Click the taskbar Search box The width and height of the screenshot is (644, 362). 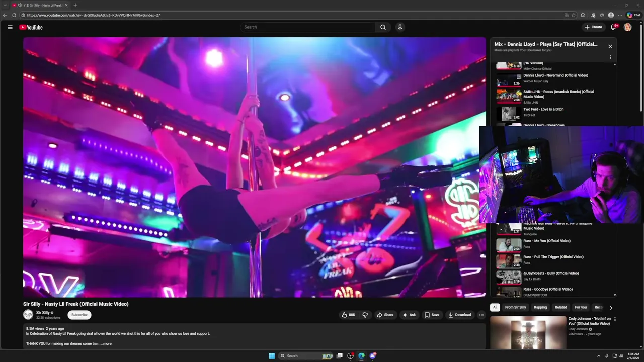point(306,356)
